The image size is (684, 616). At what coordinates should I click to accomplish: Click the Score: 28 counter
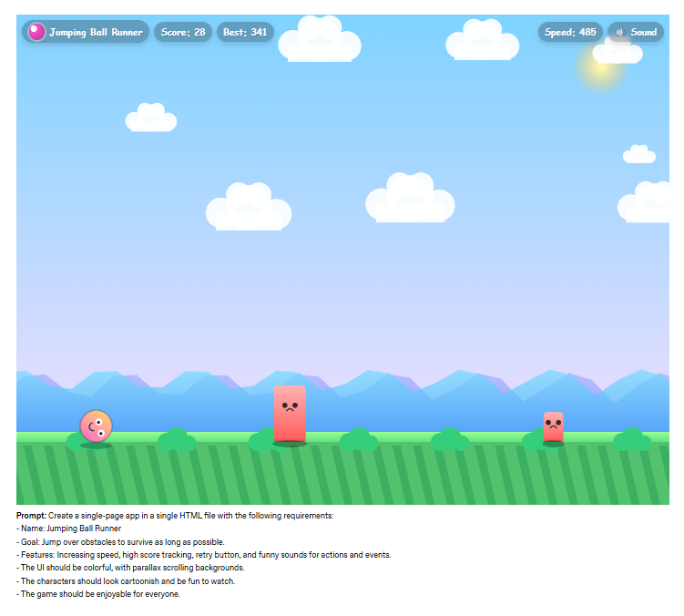coord(183,32)
